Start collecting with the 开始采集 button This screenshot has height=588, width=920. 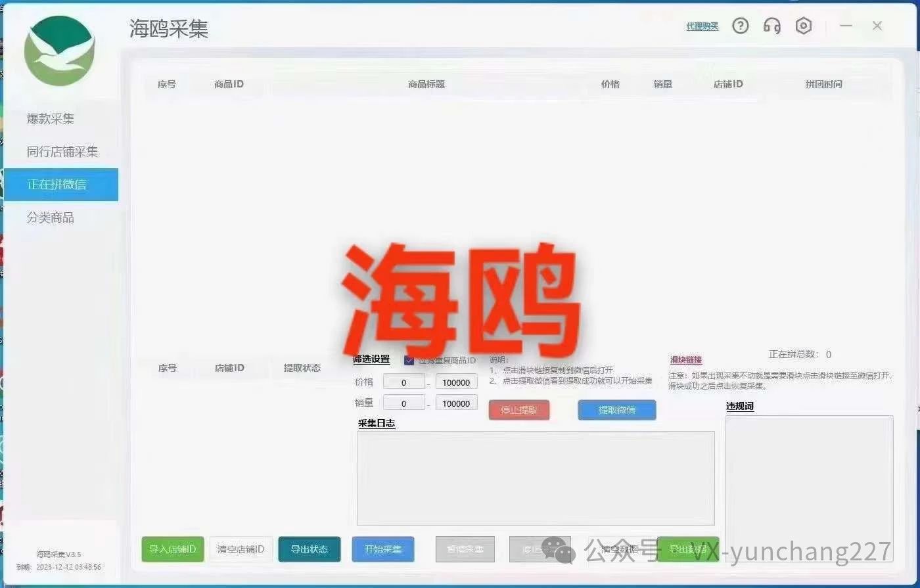click(x=383, y=549)
